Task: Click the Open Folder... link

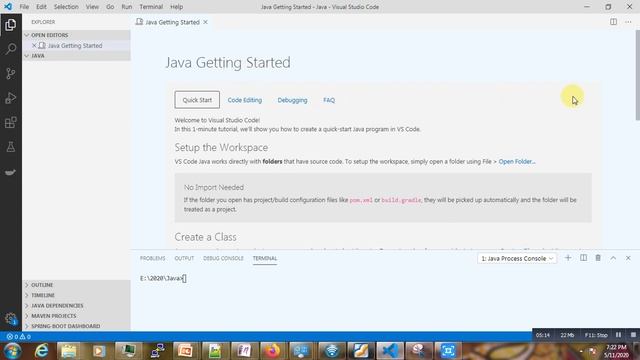Action: pos(517,162)
